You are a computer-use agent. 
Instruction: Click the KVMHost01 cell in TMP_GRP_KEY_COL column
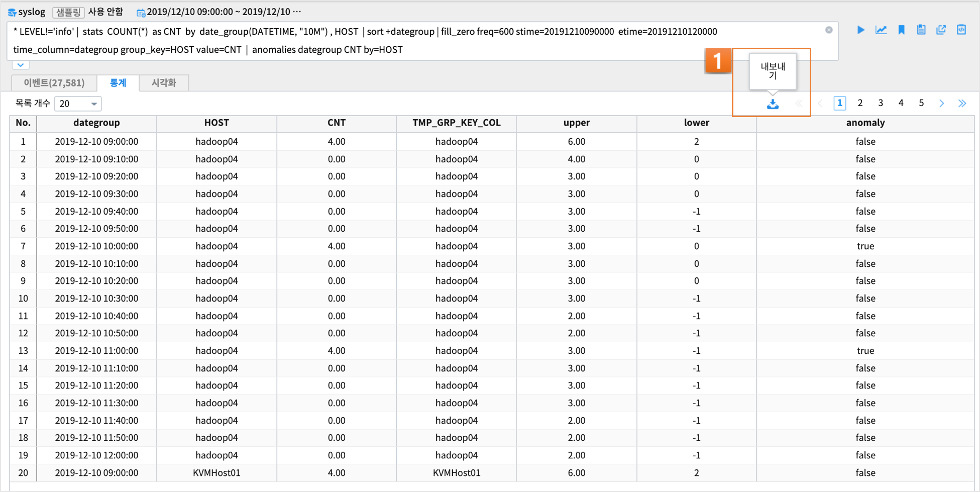[x=457, y=473]
